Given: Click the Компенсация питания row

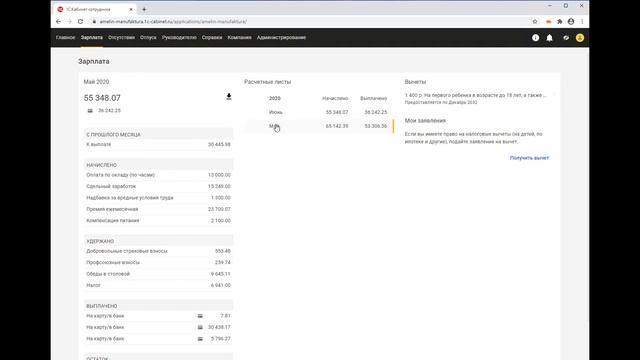Looking at the screenshot, I should click(x=158, y=220).
